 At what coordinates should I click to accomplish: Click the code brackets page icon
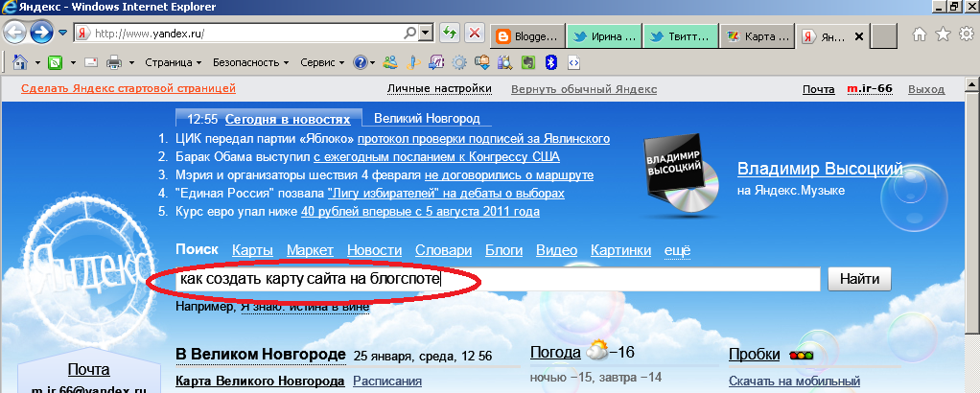574,62
